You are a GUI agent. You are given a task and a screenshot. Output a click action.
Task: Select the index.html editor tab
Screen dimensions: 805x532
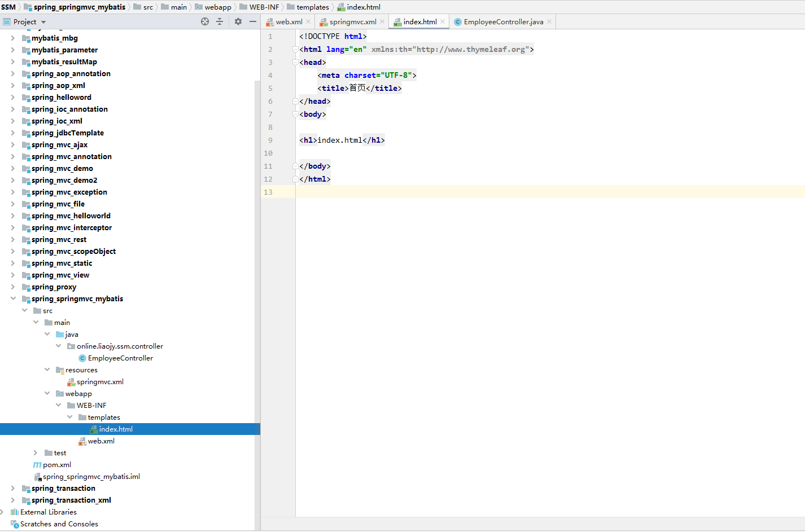[x=420, y=22]
